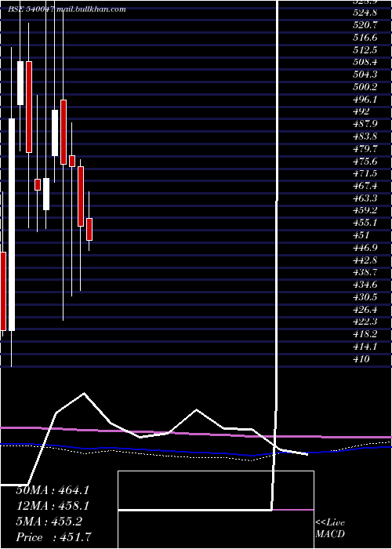Click the 504.3 axis value
The width and height of the screenshot is (392, 549).
click(x=365, y=75)
